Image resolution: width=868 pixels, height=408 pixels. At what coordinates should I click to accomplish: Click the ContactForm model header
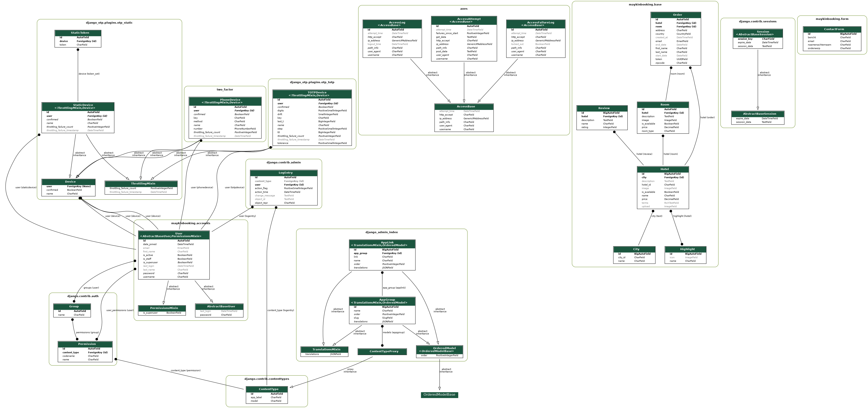[832, 29]
